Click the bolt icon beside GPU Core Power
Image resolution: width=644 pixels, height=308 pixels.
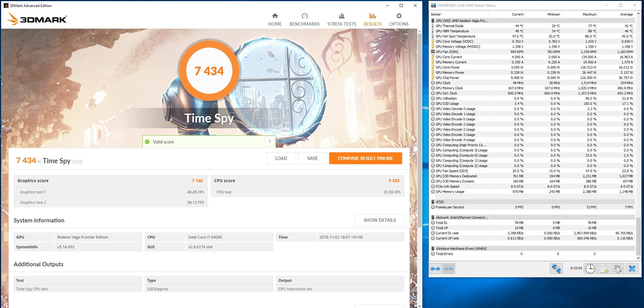click(x=433, y=67)
